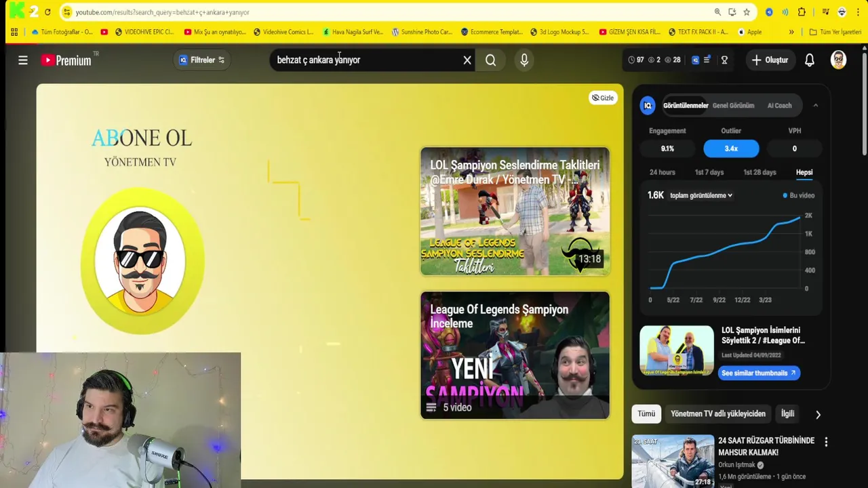Screen dimensions: 868x488
Task: Open the toplam görüntülenme dropdown
Action: 701,195
